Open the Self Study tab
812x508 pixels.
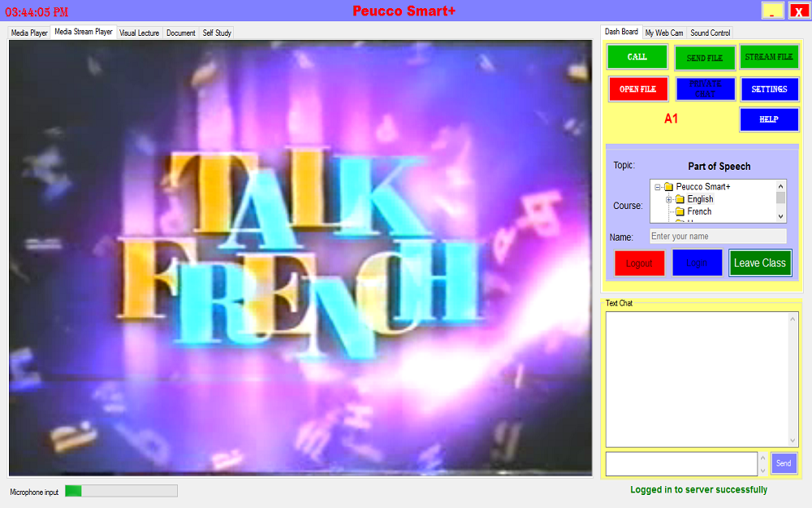click(217, 33)
